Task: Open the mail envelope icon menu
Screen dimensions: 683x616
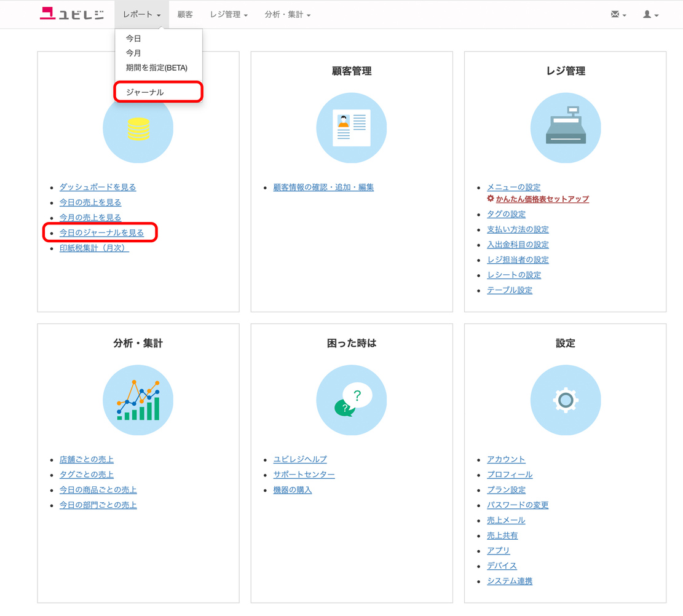Action: [618, 14]
